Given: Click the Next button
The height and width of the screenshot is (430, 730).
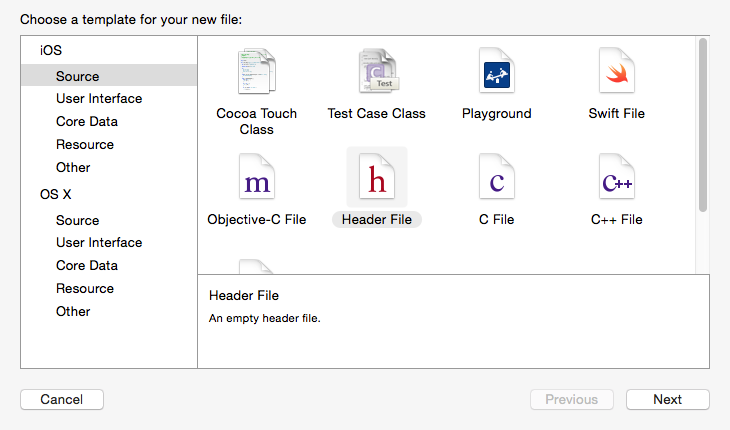Looking at the screenshot, I should [x=668, y=399].
